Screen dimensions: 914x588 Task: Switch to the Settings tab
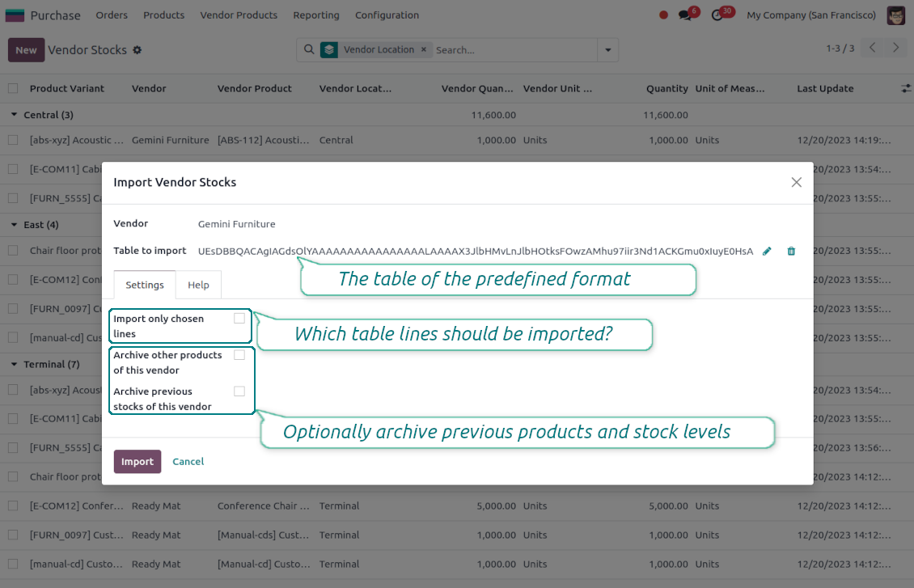coord(145,285)
